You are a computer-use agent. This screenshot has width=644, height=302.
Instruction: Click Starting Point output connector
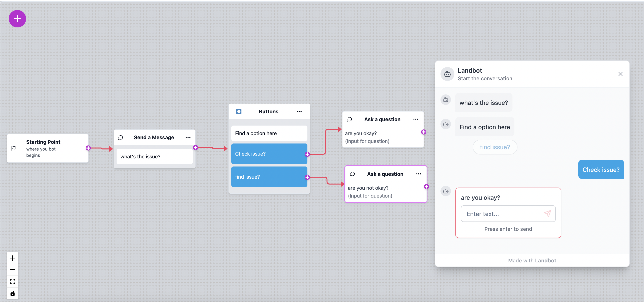(88, 148)
